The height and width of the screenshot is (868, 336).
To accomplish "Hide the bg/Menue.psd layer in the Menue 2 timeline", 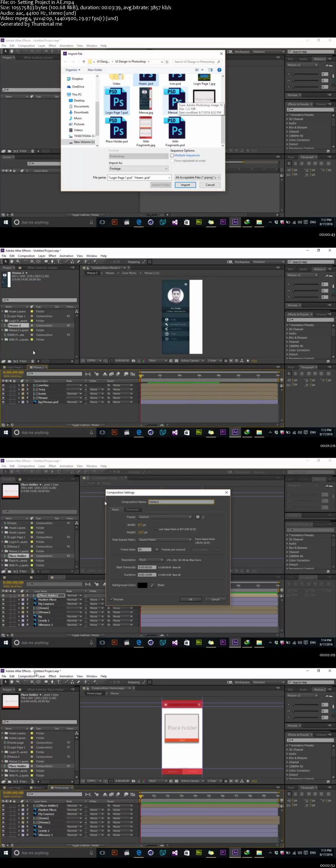I will coord(3,402).
